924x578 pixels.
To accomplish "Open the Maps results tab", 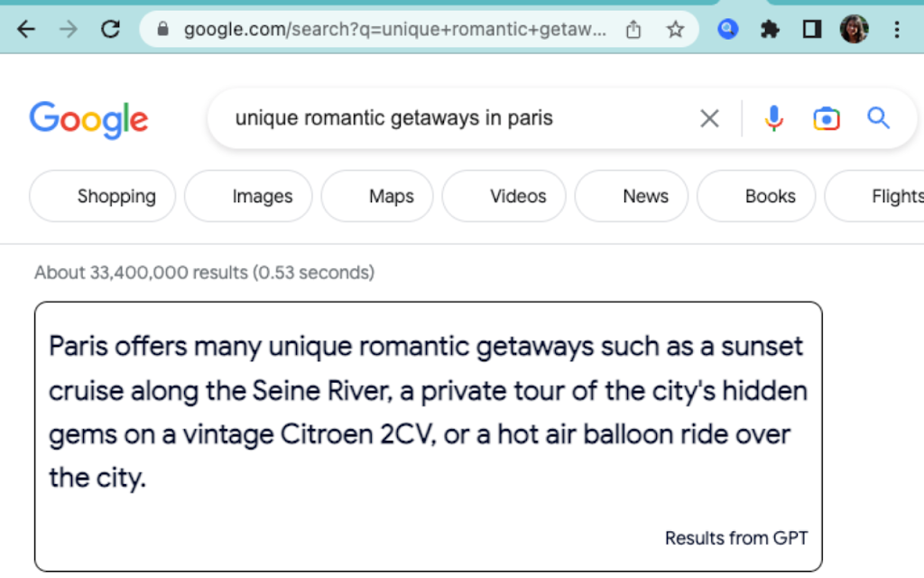I will (377, 196).
